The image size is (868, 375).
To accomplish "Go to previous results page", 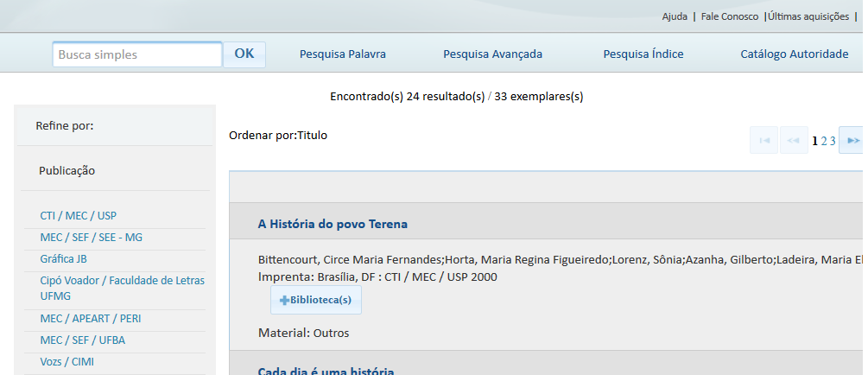I will (x=794, y=140).
